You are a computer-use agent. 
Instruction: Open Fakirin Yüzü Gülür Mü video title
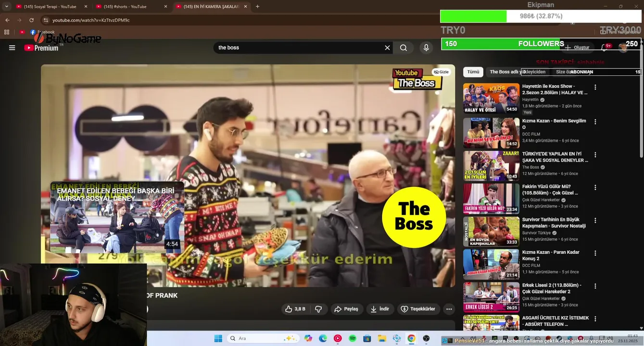click(550, 189)
